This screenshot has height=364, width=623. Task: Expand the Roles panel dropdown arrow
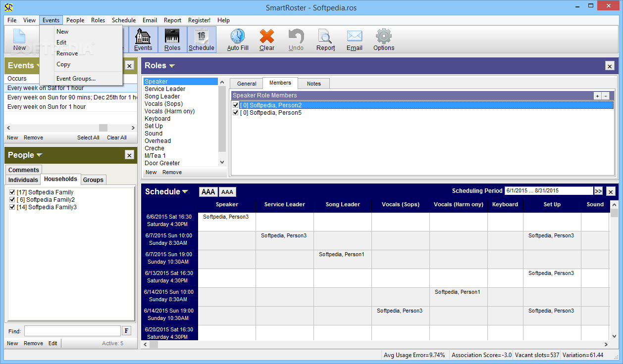(172, 66)
